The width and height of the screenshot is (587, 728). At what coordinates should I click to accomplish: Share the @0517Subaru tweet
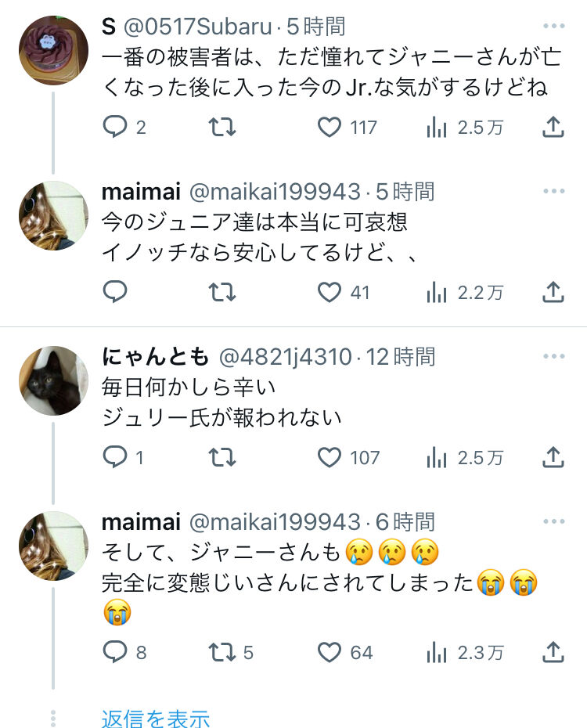pyautogui.click(x=553, y=127)
